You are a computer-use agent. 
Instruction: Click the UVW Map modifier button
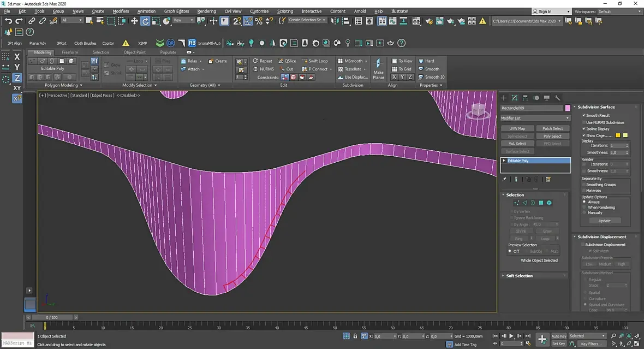(517, 128)
